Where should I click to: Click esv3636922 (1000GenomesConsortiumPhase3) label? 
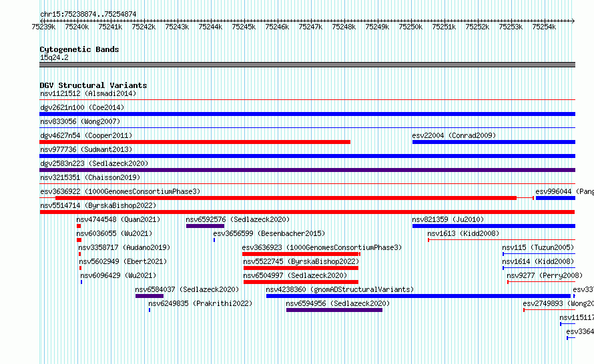[120, 191]
